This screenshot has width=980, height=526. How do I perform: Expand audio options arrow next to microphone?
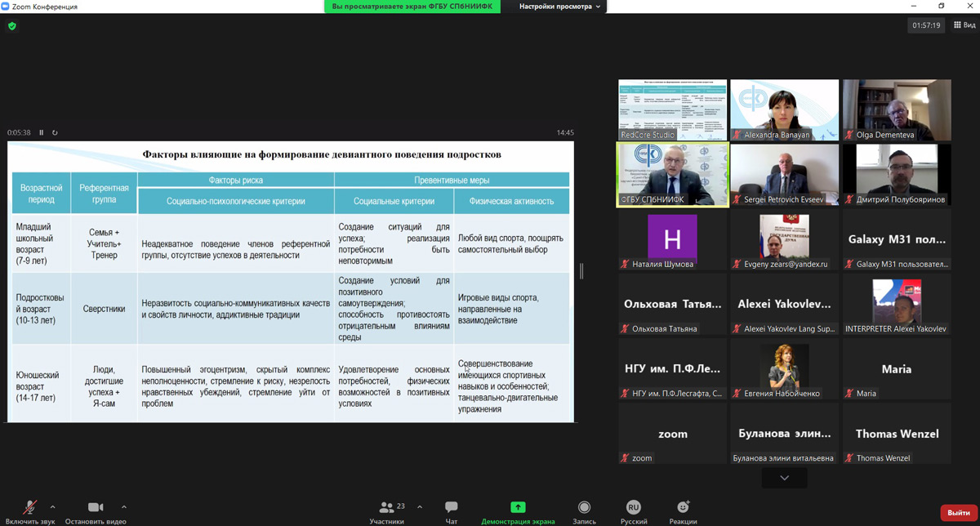(53, 507)
